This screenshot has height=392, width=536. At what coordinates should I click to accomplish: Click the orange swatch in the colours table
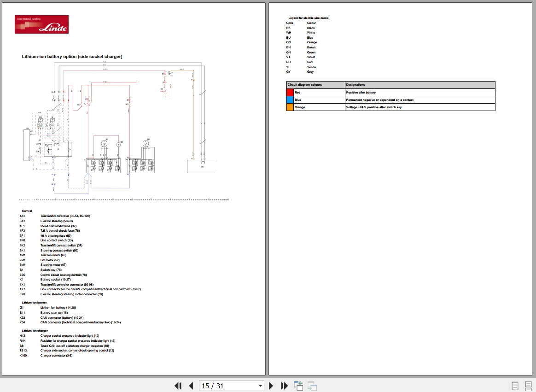click(x=290, y=107)
